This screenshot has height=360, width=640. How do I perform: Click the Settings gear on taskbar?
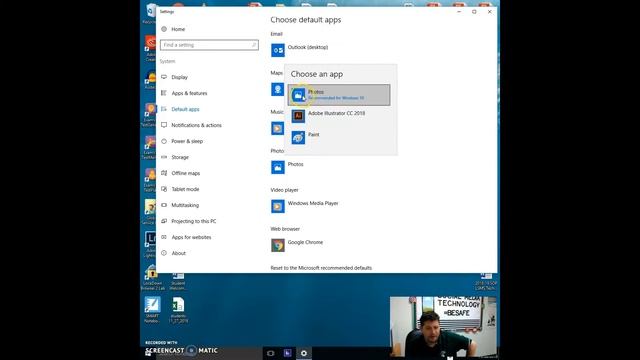[304, 353]
